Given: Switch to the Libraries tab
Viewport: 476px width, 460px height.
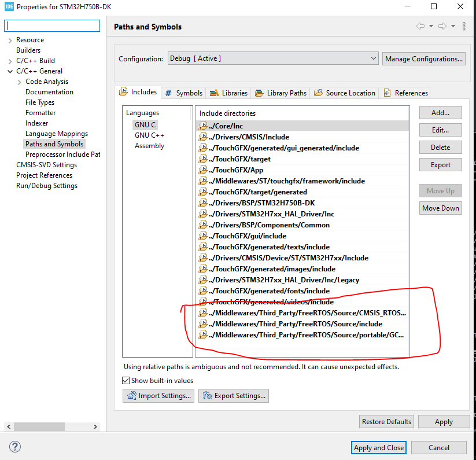Looking at the screenshot, I should tap(228, 93).
